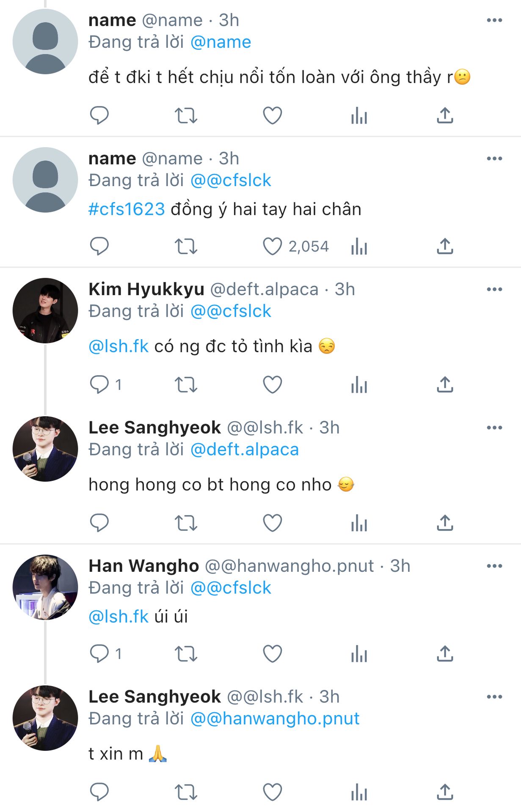Screen dimensions: 521x812
Task: Retweet the #cfs1623 tweet
Action: tap(186, 246)
